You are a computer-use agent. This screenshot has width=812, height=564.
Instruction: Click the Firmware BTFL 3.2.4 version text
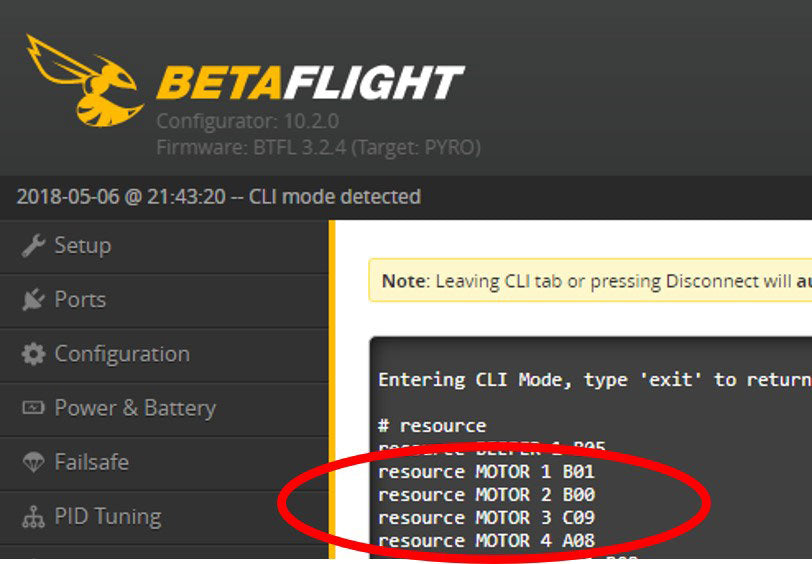click(318, 148)
